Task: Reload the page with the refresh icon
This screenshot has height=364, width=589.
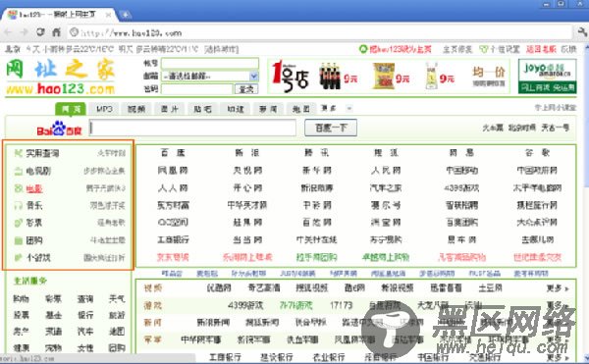Action: pyautogui.click(x=40, y=32)
